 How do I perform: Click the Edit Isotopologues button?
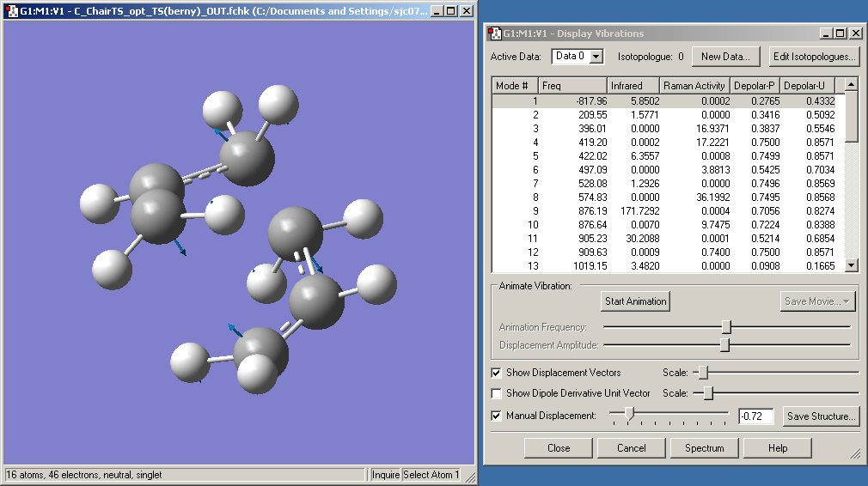813,57
